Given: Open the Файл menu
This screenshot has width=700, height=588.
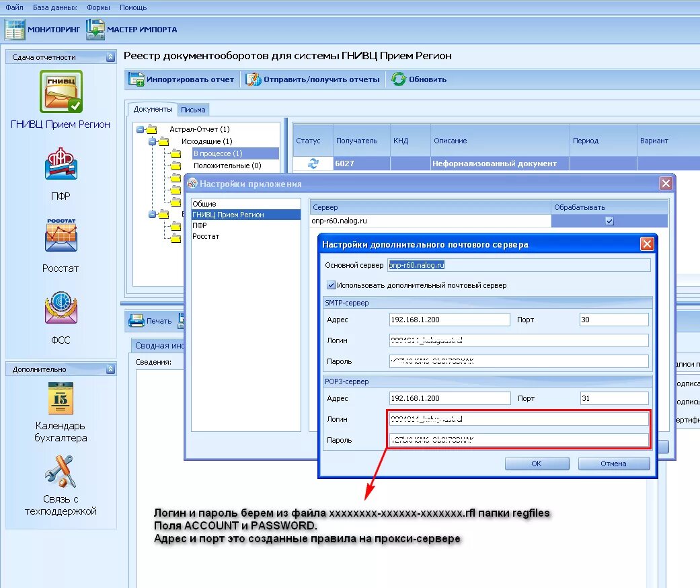Looking at the screenshot, I should 14,7.
